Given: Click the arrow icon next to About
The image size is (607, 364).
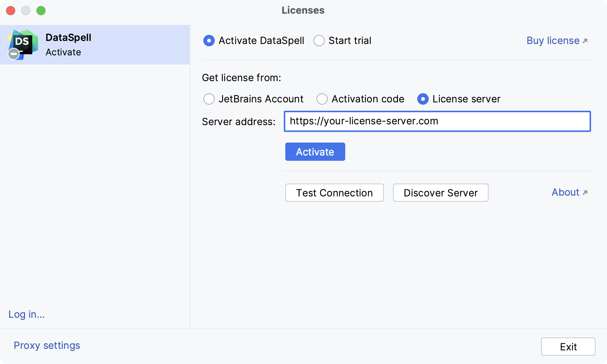Looking at the screenshot, I should 584,192.
